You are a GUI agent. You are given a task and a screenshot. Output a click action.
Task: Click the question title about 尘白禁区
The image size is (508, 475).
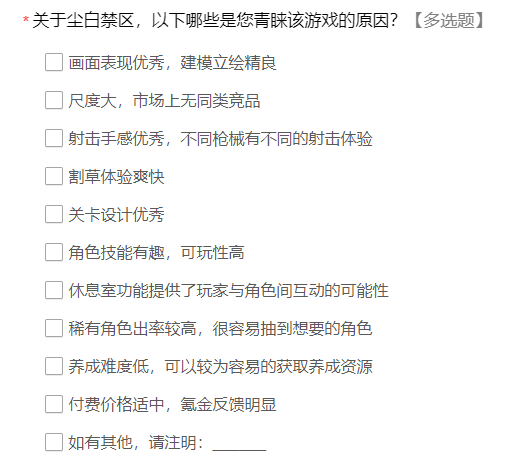[x=215, y=21]
